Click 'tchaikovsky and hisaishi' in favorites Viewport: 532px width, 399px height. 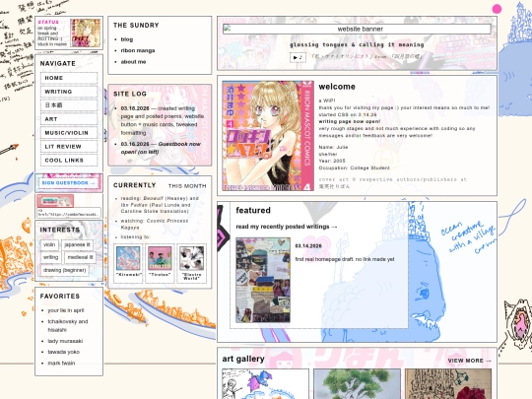(x=68, y=326)
